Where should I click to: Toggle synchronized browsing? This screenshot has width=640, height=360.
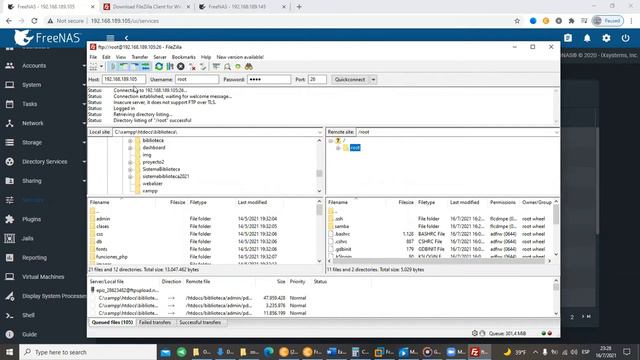(238, 67)
